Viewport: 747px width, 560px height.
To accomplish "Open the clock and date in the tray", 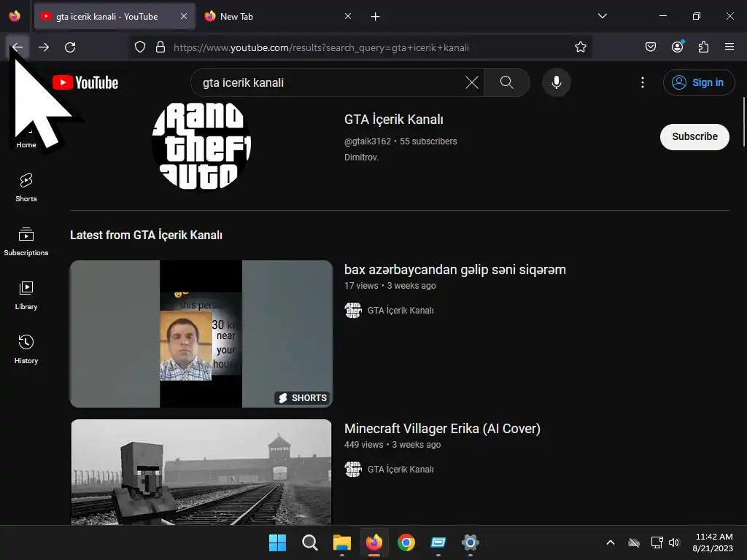I will (x=713, y=542).
